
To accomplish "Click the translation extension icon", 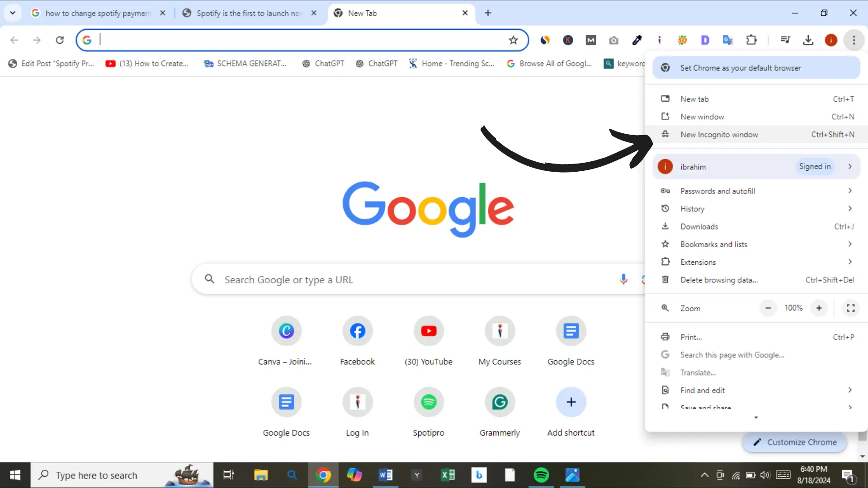I will (728, 40).
